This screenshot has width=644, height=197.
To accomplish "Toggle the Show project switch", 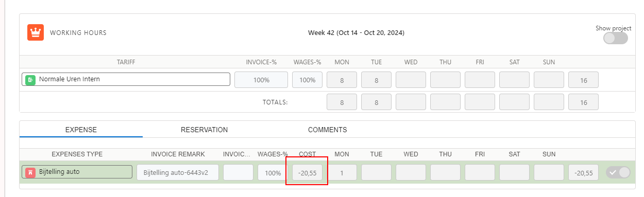I will point(616,38).
